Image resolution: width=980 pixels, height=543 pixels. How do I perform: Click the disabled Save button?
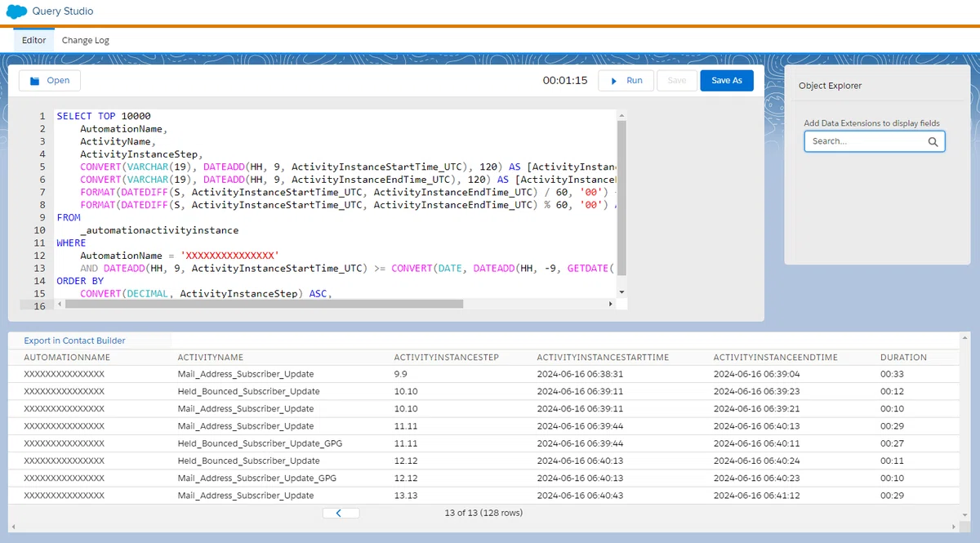click(677, 81)
